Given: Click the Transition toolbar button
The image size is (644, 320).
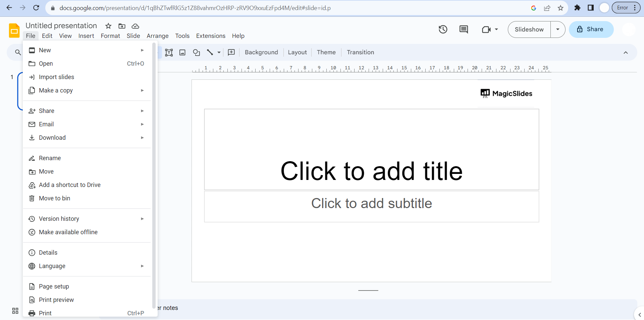Looking at the screenshot, I should [360, 52].
